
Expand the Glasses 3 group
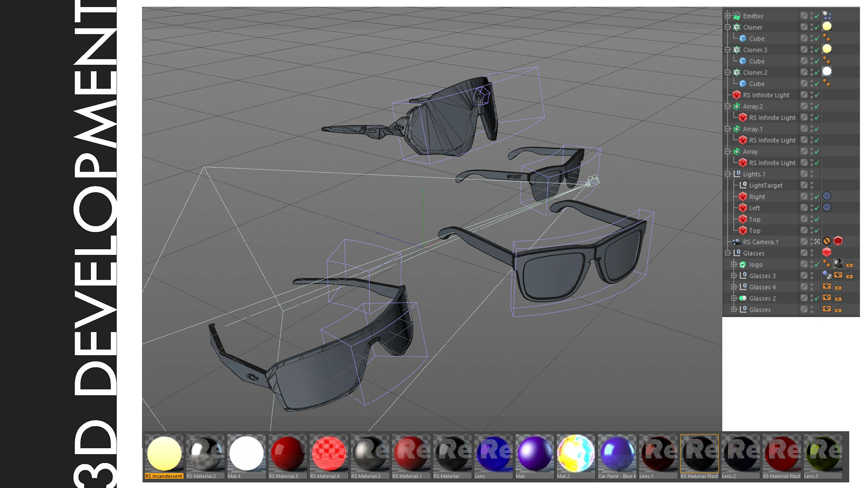tap(734, 276)
